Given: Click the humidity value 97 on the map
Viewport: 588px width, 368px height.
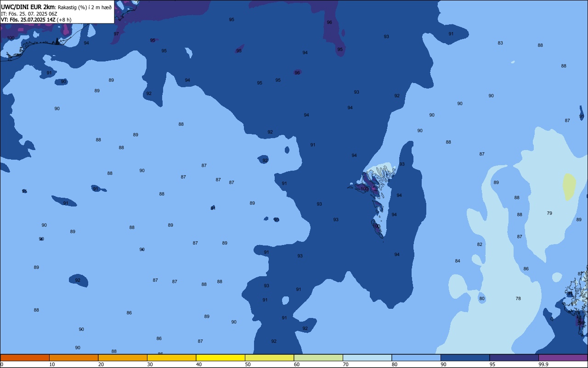Looking at the screenshot, I should pyautogui.click(x=116, y=33).
